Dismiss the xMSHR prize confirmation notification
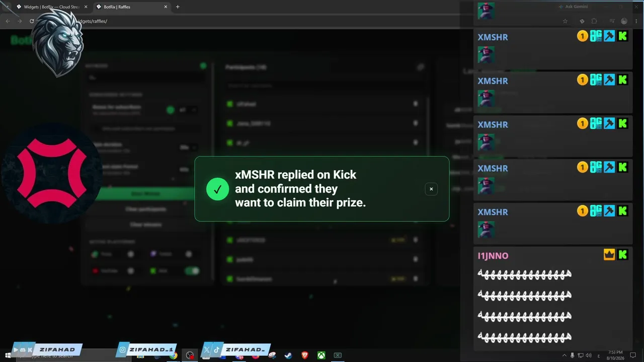This screenshot has width=644, height=362. 431,189
